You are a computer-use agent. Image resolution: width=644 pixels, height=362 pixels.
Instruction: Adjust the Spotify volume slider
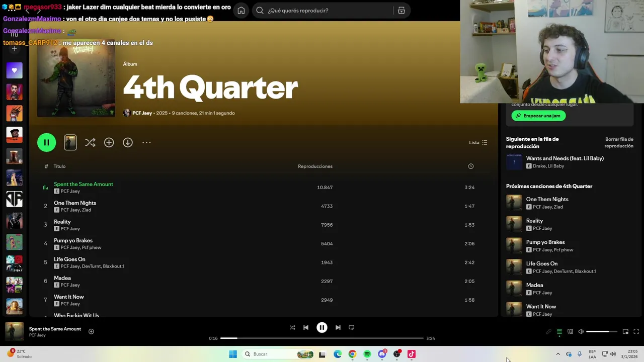(x=602, y=332)
